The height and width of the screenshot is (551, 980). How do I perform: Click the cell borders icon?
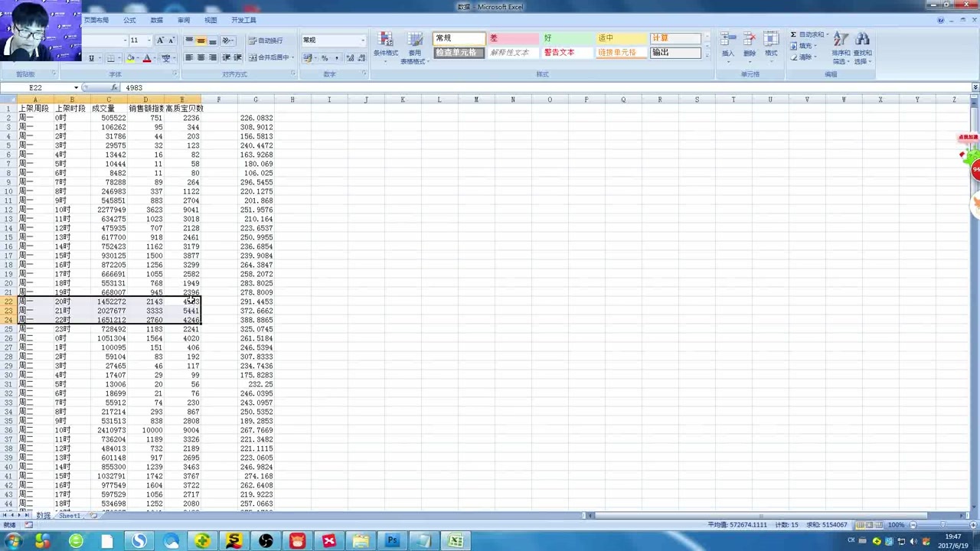(111, 58)
